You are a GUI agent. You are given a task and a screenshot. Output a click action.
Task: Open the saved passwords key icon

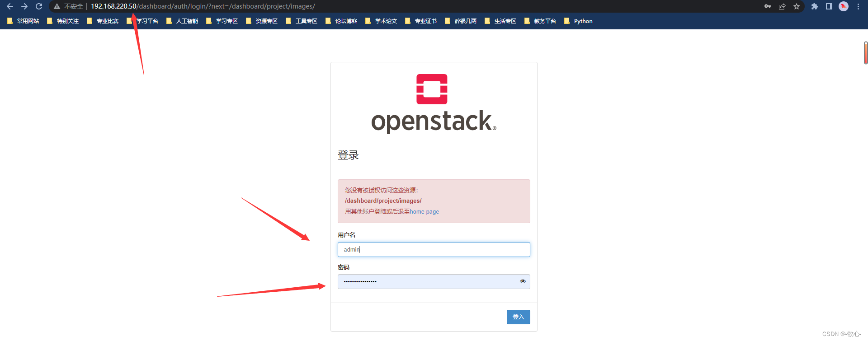pyautogui.click(x=768, y=6)
